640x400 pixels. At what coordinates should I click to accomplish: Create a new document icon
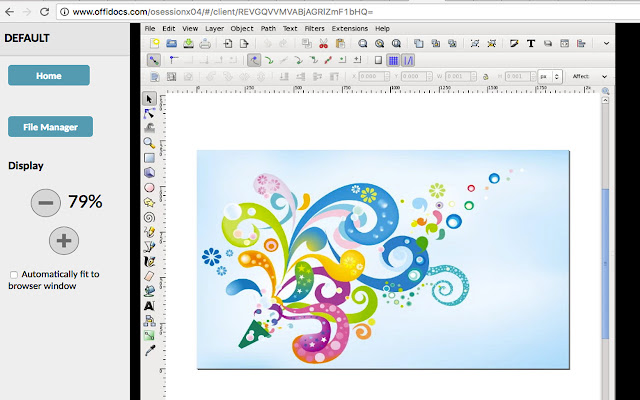point(154,43)
